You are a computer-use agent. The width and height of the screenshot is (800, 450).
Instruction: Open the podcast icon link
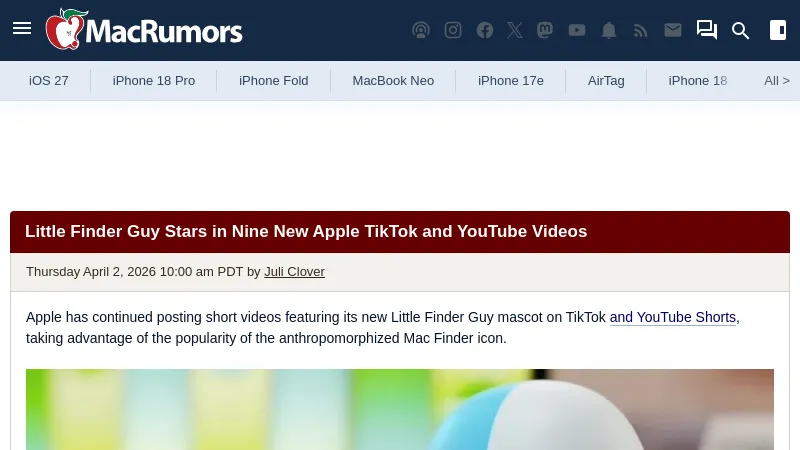[x=421, y=30]
